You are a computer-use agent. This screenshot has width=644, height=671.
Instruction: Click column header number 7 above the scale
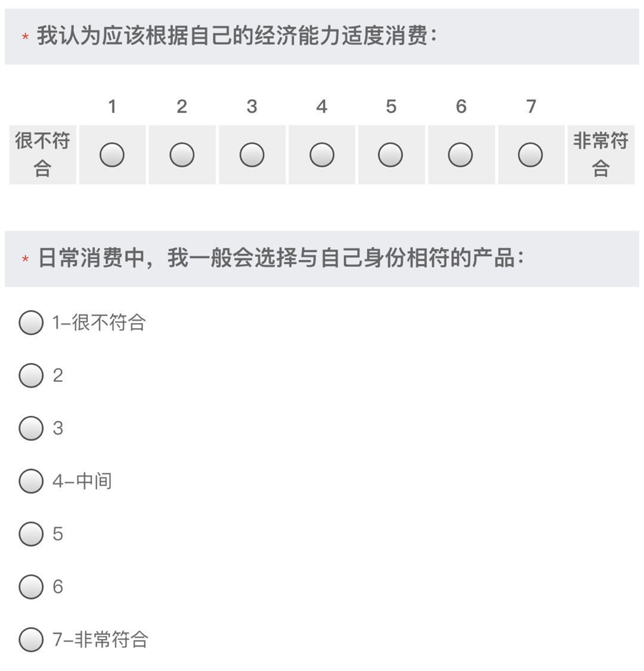(x=531, y=107)
